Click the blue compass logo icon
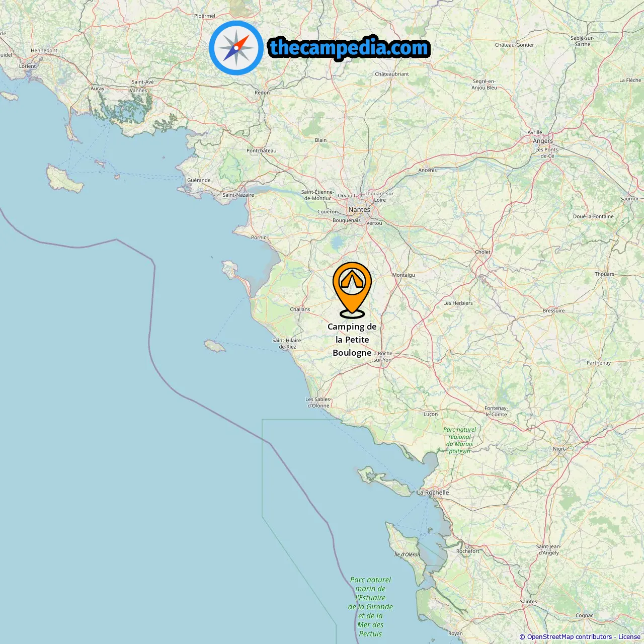Screen dimensions: 644x644 236,48
